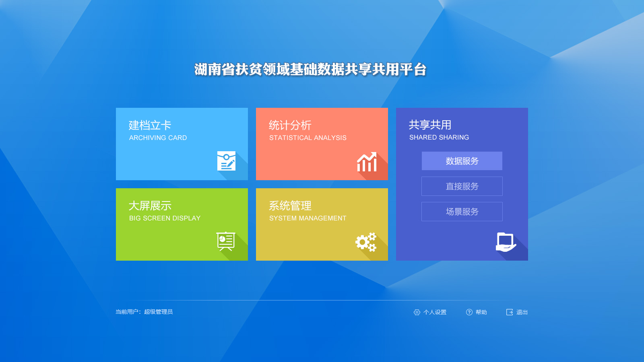
Task: Click the question mark icon next to 帮助
Action: pos(469,312)
